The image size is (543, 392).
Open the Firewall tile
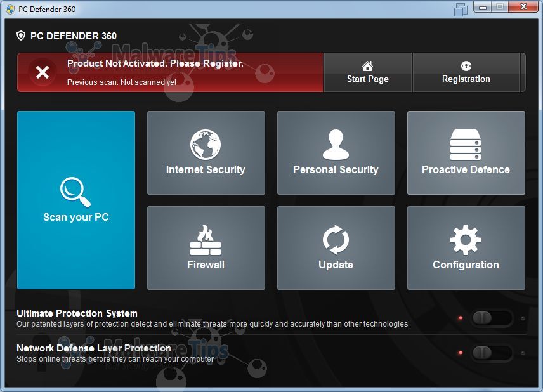[206, 248]
